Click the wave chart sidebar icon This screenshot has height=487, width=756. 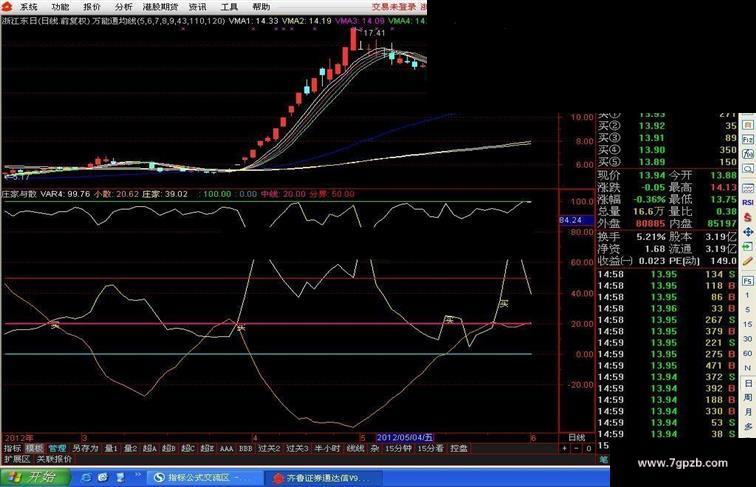[747, 188]
